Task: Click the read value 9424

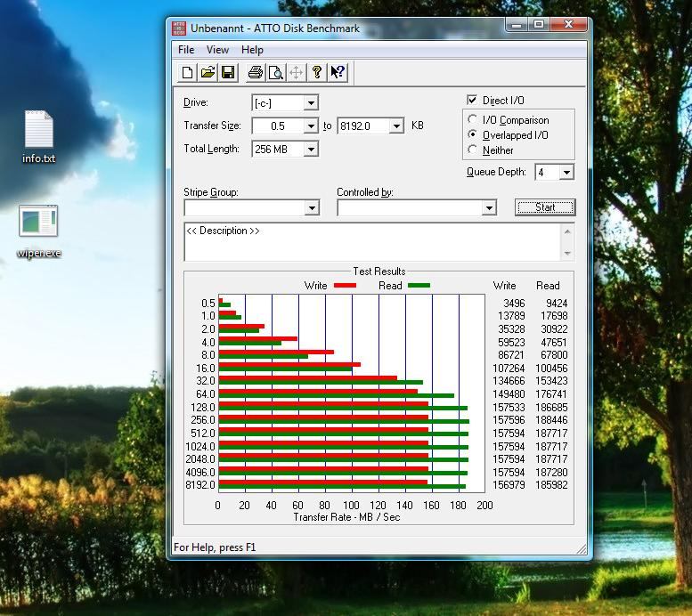Action: click(x=557, y=304)
